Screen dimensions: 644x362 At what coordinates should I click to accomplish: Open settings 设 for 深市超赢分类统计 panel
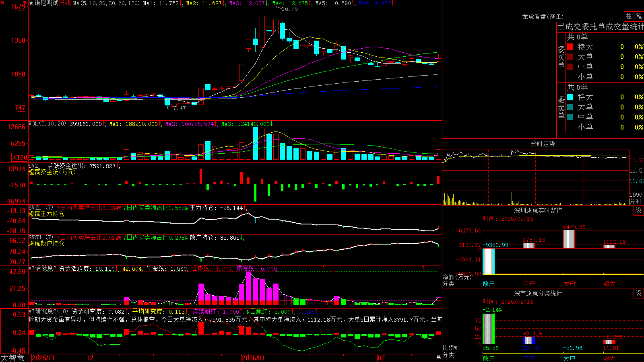639,293
